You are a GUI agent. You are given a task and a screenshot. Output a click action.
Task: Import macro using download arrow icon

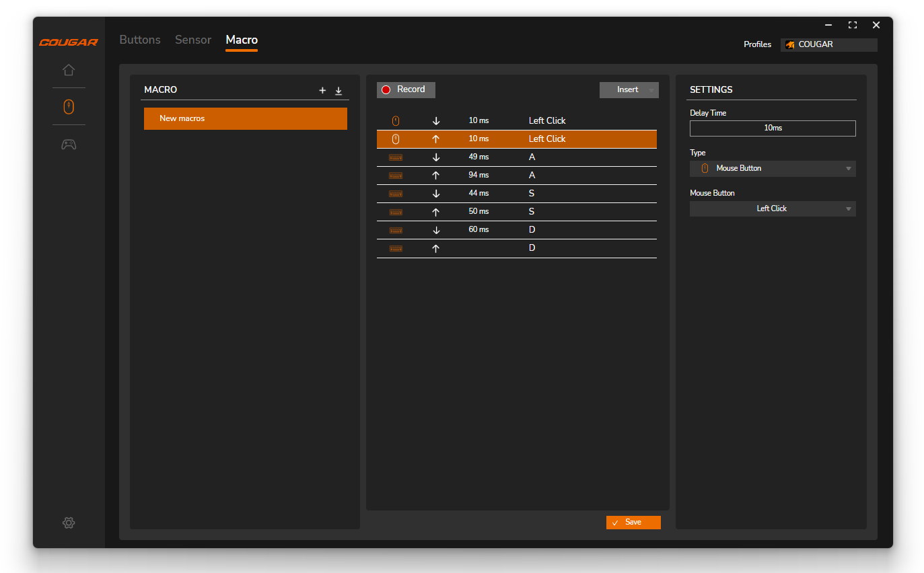339,91
